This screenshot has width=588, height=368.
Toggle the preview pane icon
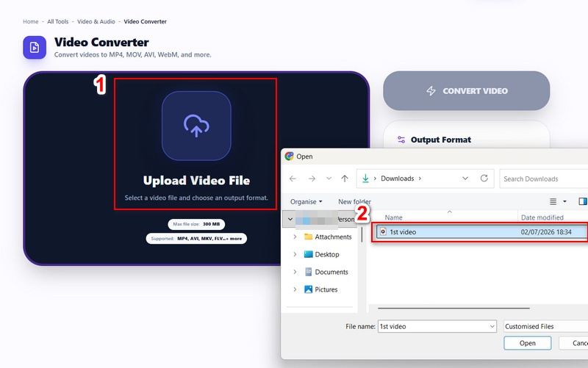pos(583,201)
